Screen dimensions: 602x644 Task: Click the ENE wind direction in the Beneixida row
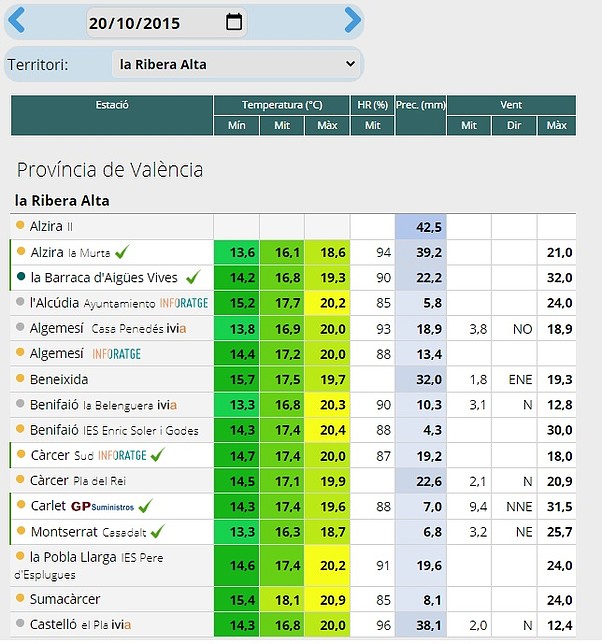point(520,380)
